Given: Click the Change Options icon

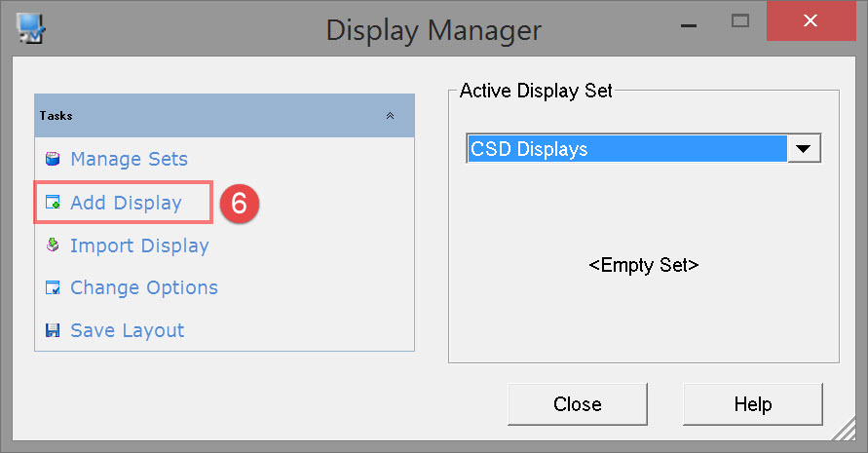Looking at the screenshot, I should 53,288.
